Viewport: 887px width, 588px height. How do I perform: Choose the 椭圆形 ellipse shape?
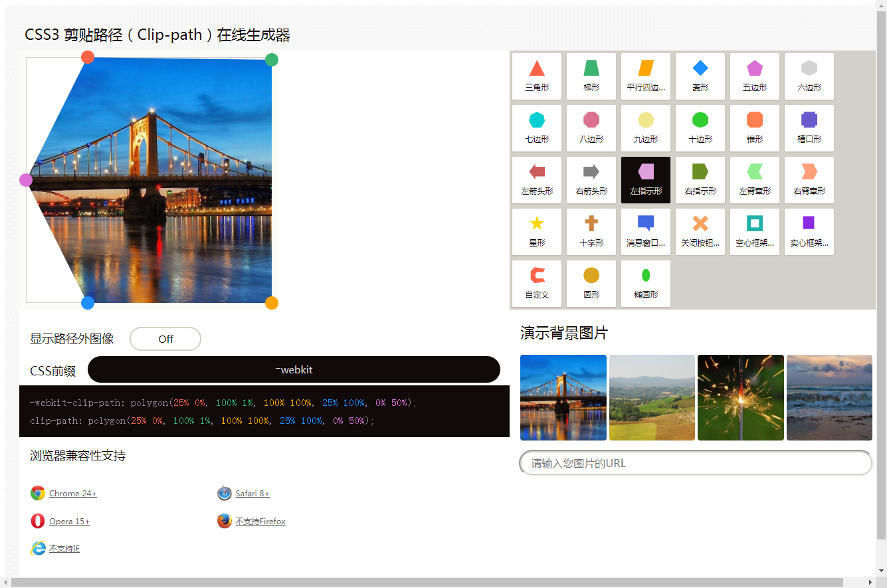pyautogui.click(x=645, y=283)
